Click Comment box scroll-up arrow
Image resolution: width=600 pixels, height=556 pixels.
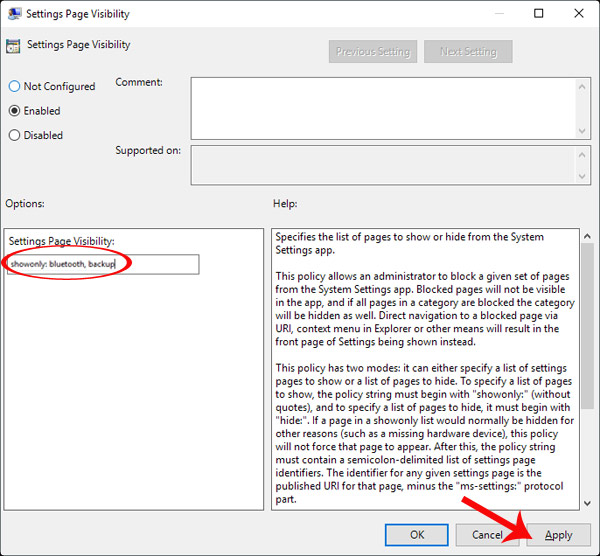[x=582, y=87]
